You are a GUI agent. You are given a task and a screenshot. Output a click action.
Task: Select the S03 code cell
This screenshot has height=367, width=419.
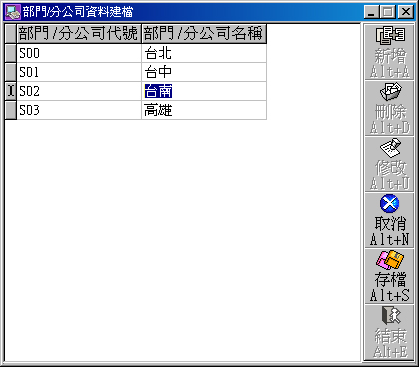(79, 110)
